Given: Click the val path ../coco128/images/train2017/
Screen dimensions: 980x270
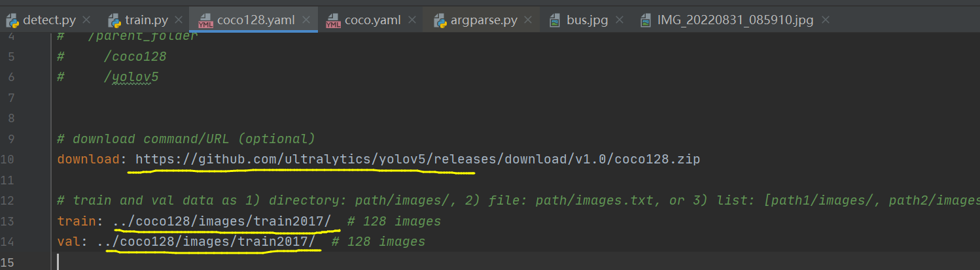Looking at the screenshot, I should coord(206,241).
